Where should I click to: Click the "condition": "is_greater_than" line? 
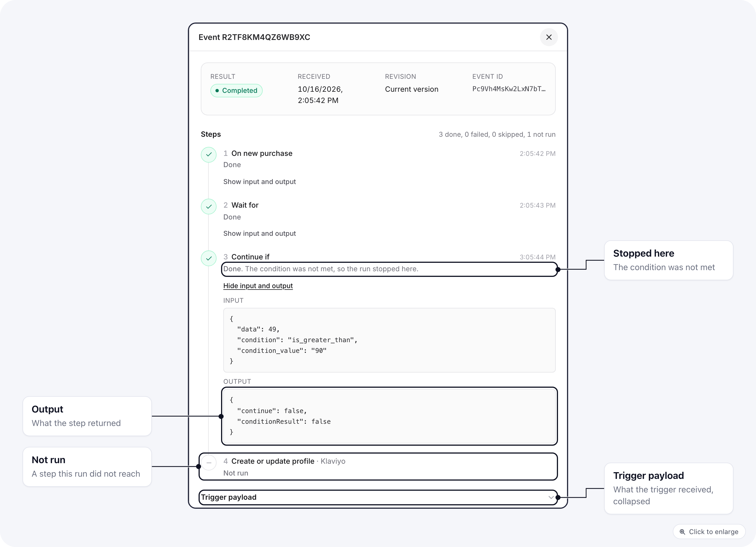click(297, 340)
